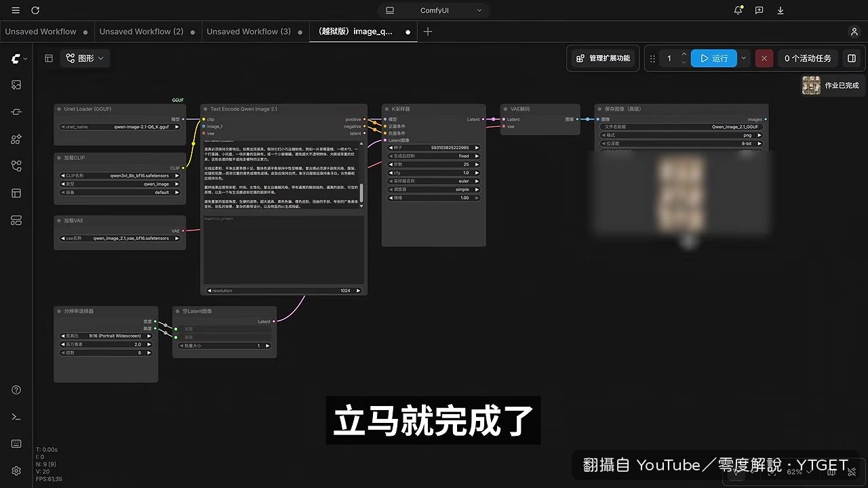Toggle the console terminal icon
Viewport: 868px width, 488px height.
tap(16, 417)
